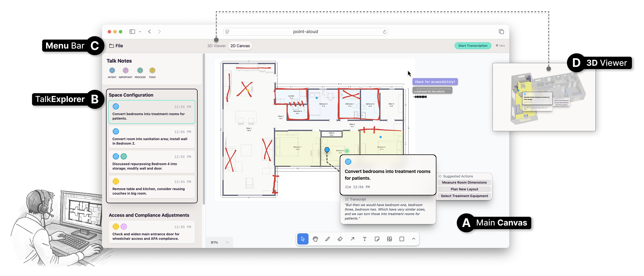This screenshot has height=276, width=644.
Task: Click the Check for accessibility? note
Action: (x=435, y=82)
